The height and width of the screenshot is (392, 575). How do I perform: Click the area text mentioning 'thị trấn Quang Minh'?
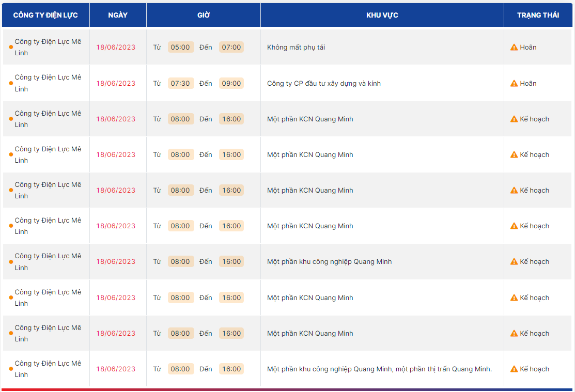tap(380, 369)
